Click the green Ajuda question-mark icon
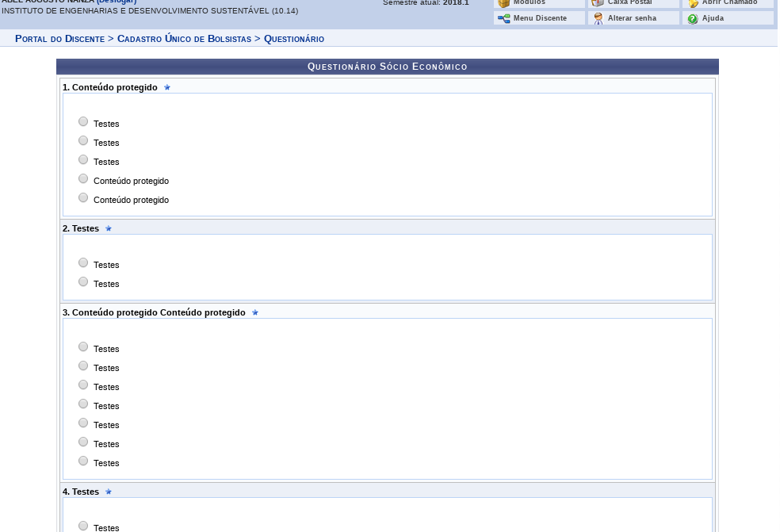 [693, 18]
